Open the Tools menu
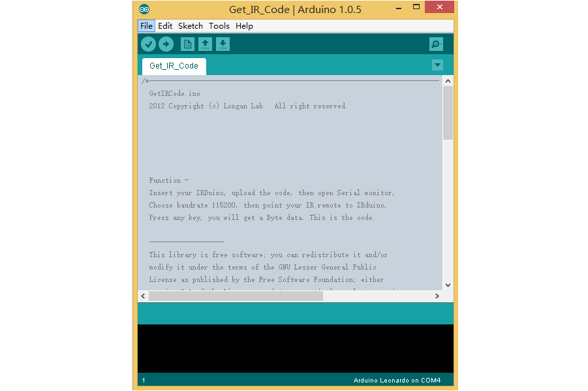 pyautogui.click(x=219, y=26)
